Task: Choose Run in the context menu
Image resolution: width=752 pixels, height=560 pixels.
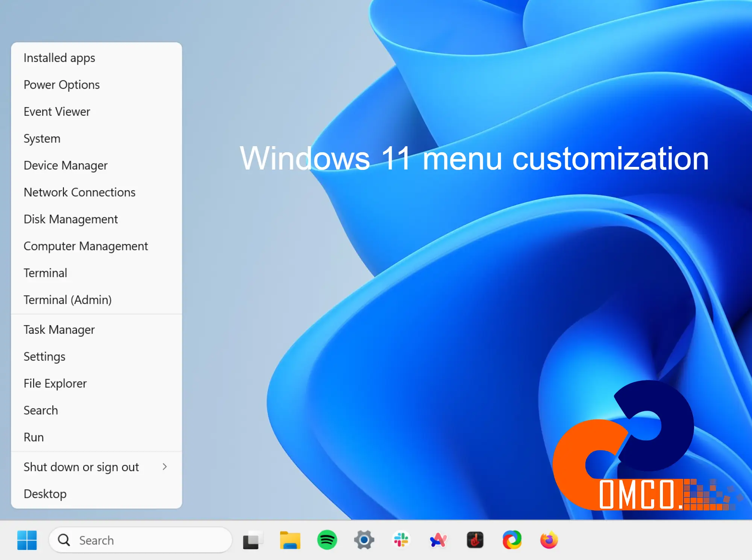Action: (97, 437)
